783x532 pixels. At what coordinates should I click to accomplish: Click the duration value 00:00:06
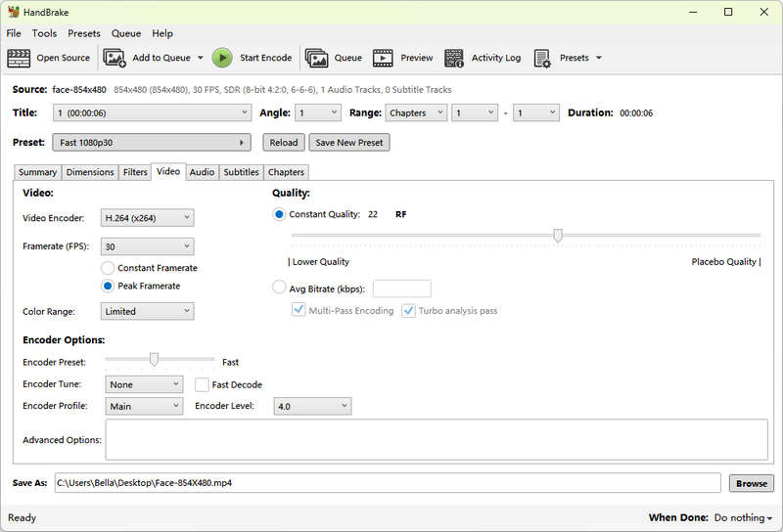pyautogui.click(x=636, y=113)
